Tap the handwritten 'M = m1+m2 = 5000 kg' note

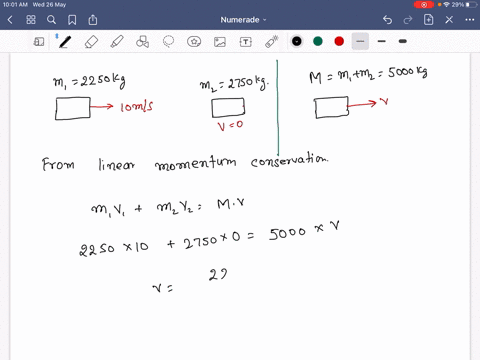pos(368,75)
